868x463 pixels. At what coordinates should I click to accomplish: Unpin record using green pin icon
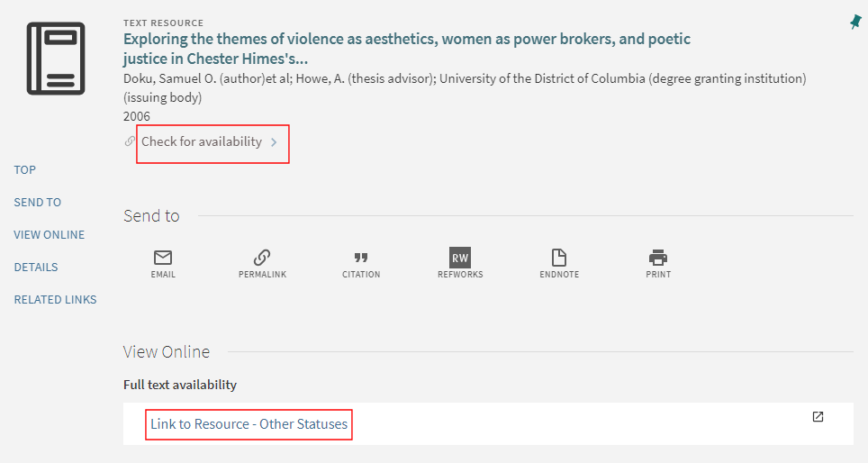(854, 23)
